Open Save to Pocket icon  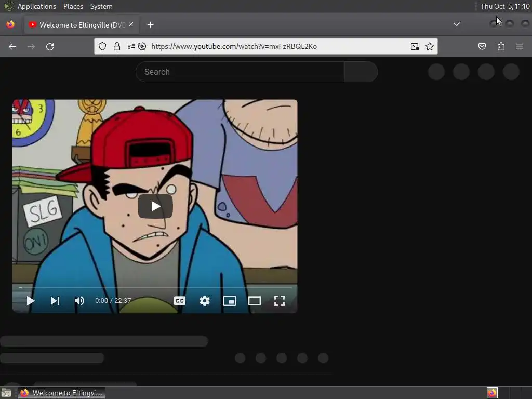482,46
